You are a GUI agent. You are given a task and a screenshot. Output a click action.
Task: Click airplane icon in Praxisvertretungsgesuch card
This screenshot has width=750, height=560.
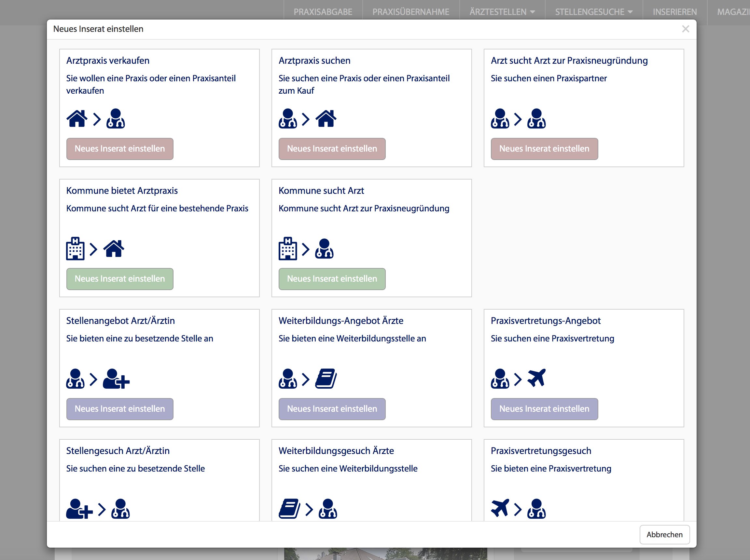coord(500,508)
